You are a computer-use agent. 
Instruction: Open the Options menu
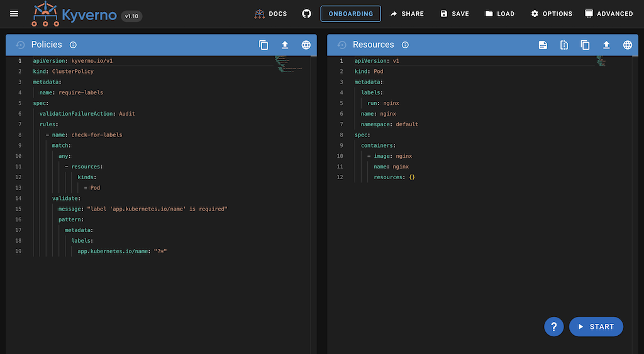coord(552,13)
